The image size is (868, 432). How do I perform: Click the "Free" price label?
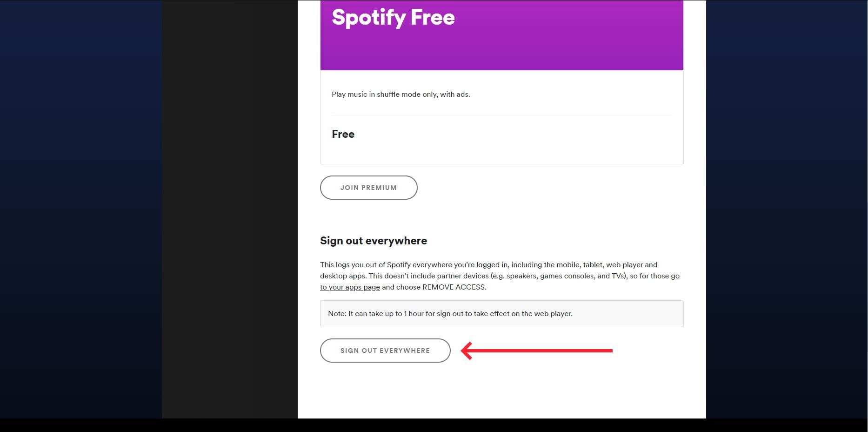tap(343, 134)
